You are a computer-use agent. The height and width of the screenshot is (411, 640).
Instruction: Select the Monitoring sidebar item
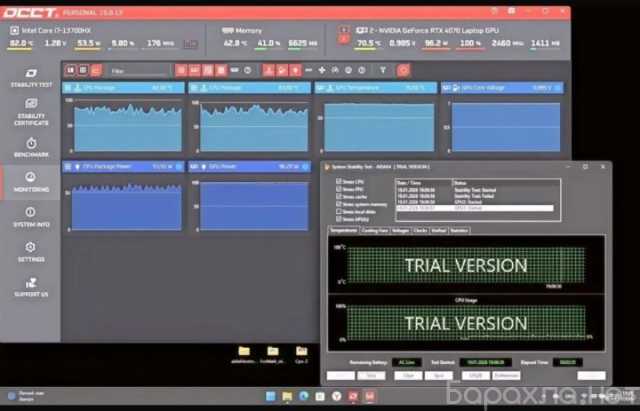click(x=31, y=182)
